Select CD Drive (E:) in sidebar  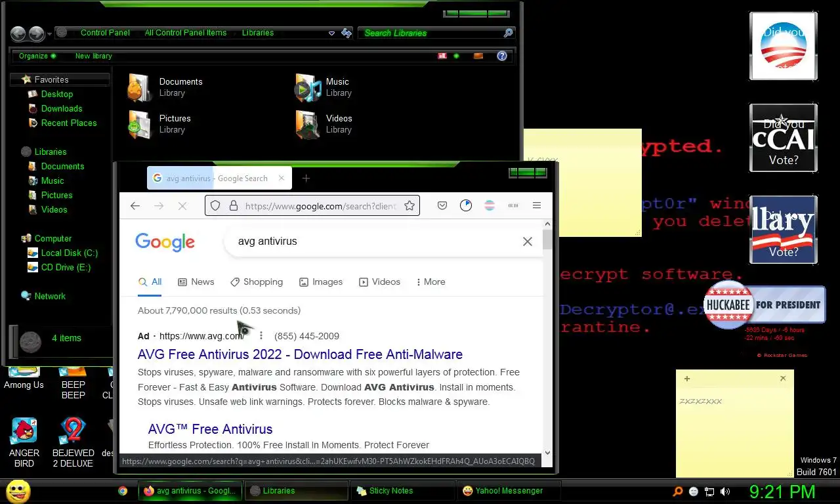click(x=66, y=267)
